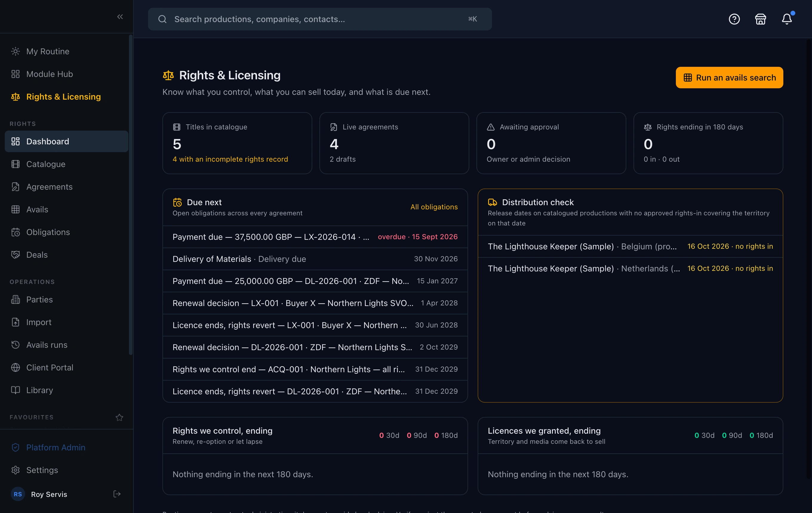Open the Parties page
This screenshot has width=812, height=513.
67,299
